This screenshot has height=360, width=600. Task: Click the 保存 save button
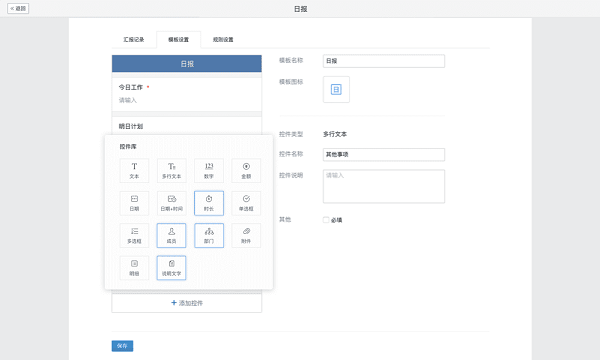122,346
